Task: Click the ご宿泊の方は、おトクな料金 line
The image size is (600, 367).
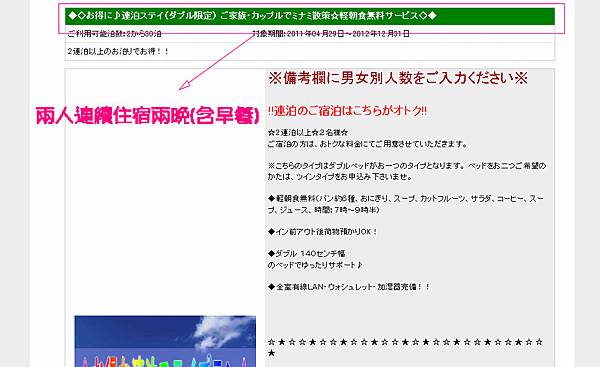Action: coord(368,144)
